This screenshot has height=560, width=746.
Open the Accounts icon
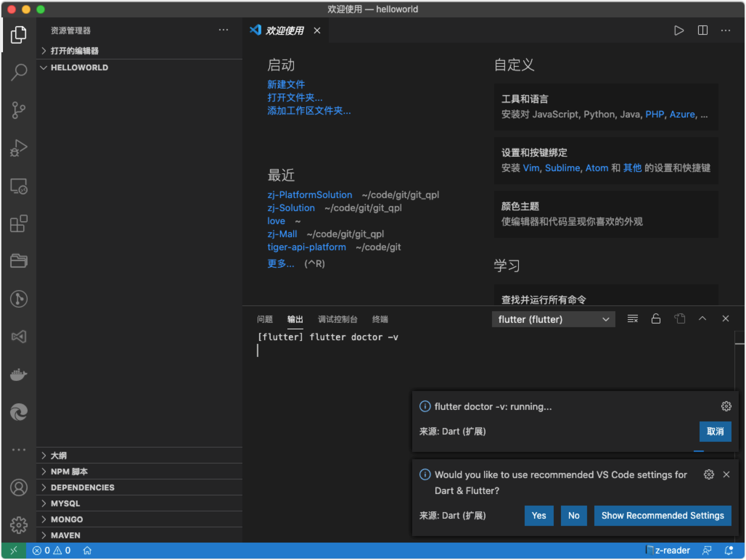pyautogui.click(x=19, y=487)
